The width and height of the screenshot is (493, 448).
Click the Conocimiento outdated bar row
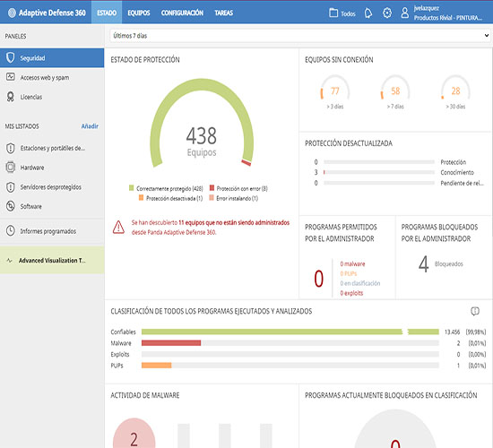point(394,172)
